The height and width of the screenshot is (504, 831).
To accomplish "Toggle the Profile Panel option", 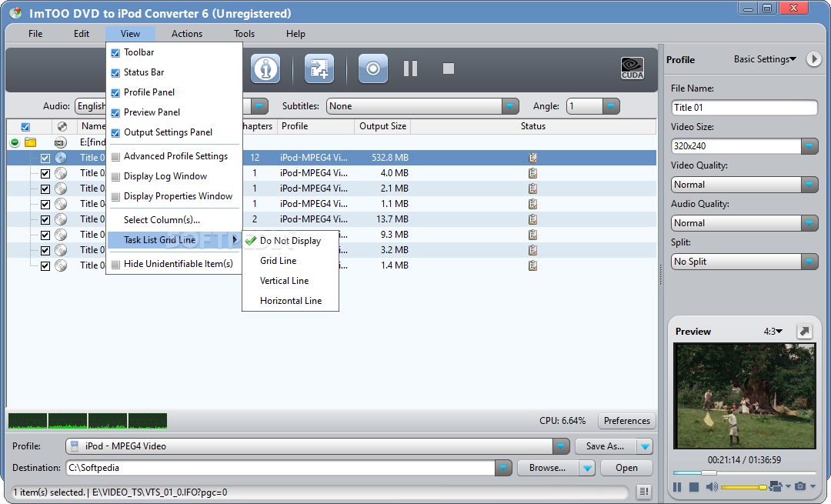I will tap(115, 93).
